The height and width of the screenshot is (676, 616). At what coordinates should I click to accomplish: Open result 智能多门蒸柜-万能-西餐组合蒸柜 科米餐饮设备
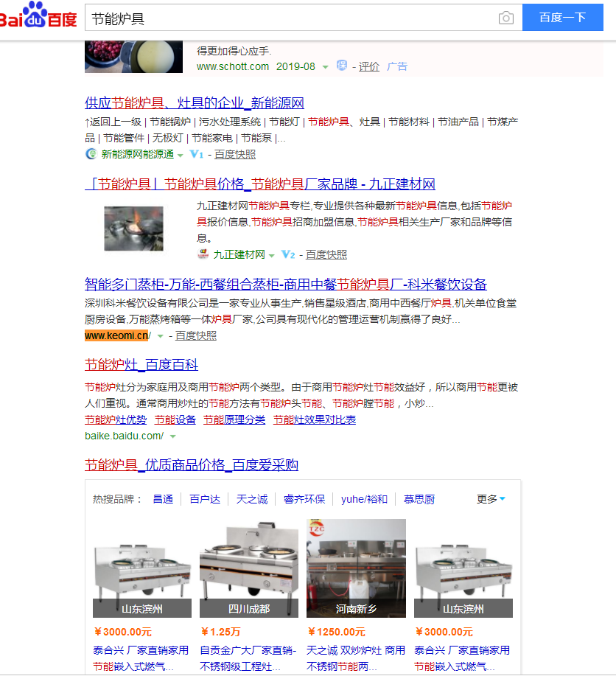pos(286,285)
